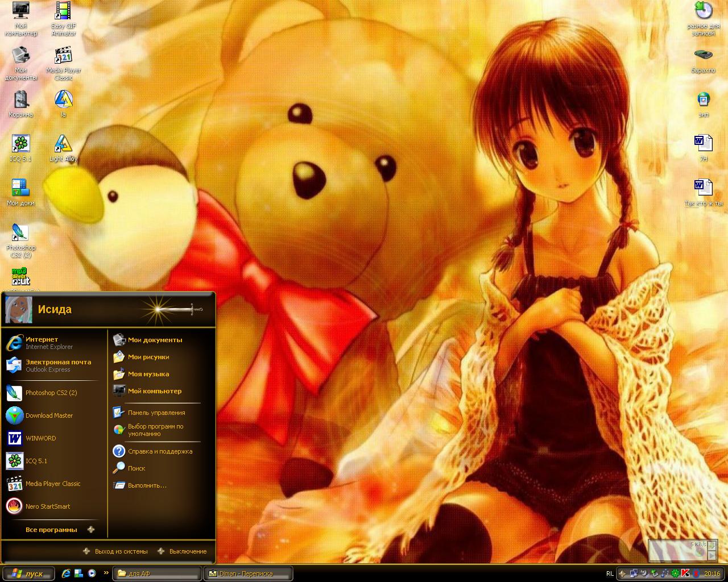Click the system tray clock showing 20:16
The width and height of the screenshot is (728, 582).
712,573
